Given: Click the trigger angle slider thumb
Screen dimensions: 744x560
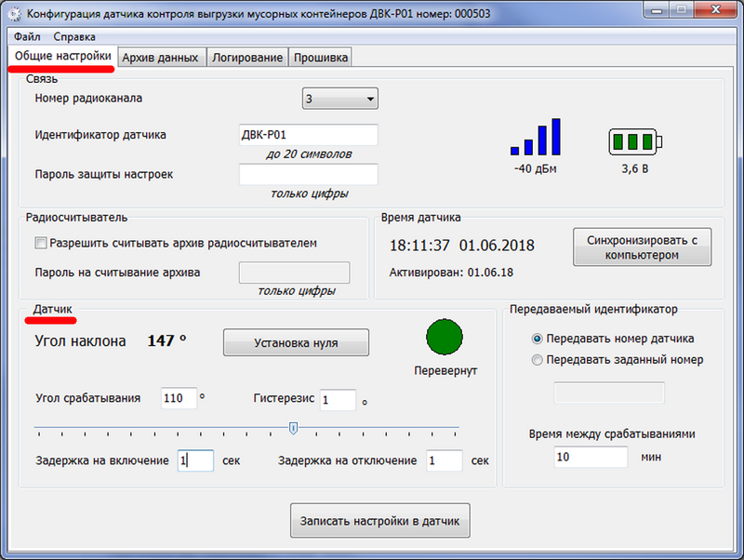Looking at the screenshot, I should coord(294,428).
